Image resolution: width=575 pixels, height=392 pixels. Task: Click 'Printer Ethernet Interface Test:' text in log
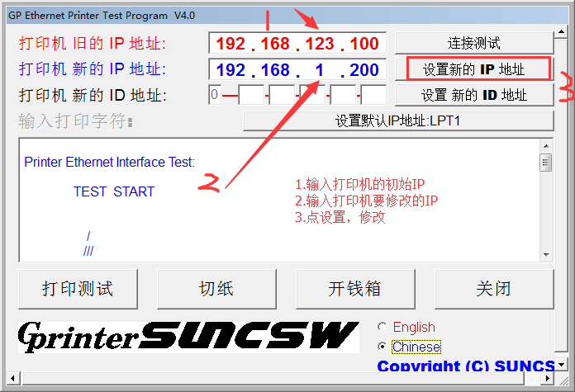tap(109, 162)
